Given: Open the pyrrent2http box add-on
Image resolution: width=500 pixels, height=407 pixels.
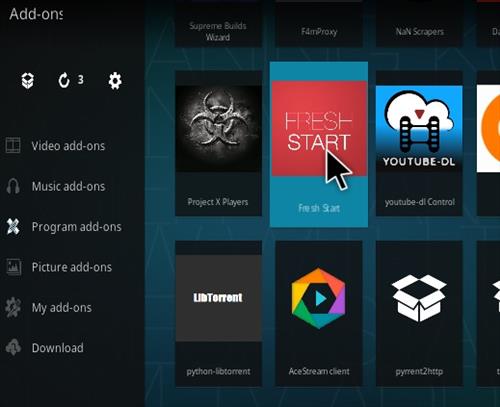Looking at the screenshot, I should [419, 313].
